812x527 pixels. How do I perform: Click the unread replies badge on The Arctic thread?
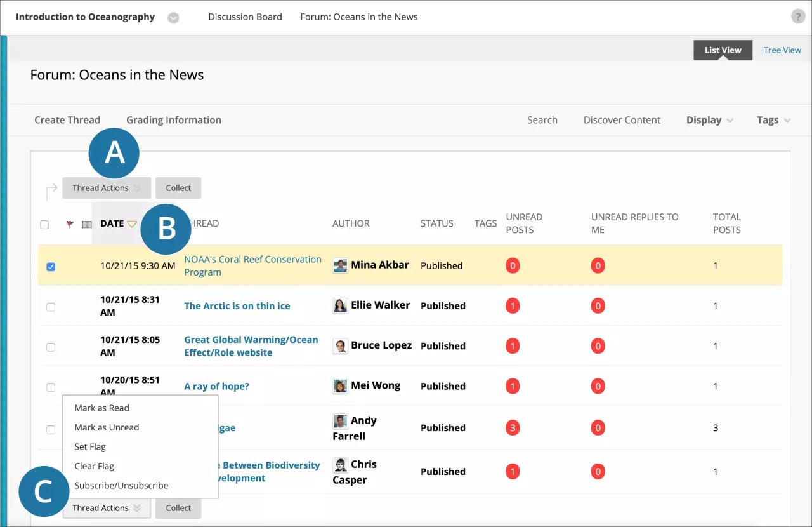[x=598, y=305]
